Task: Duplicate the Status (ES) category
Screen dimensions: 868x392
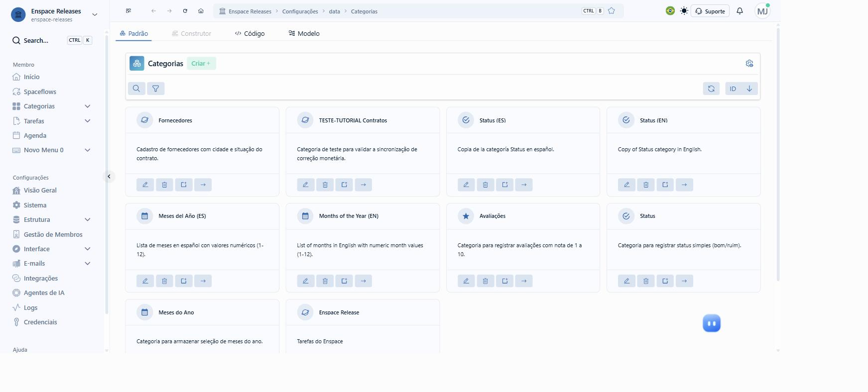Action: click(505, 185)
